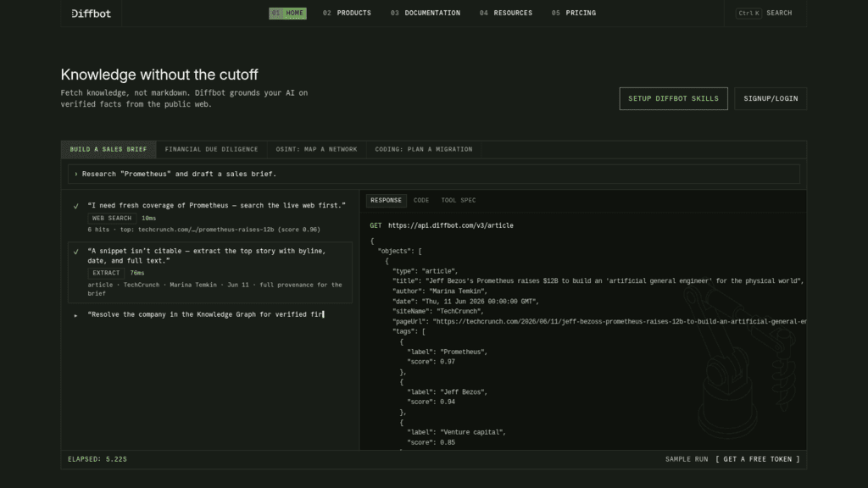Click the api.diffbot.com/v3/article URL
This screenshot has height=488, width=868.
(451, 225)
